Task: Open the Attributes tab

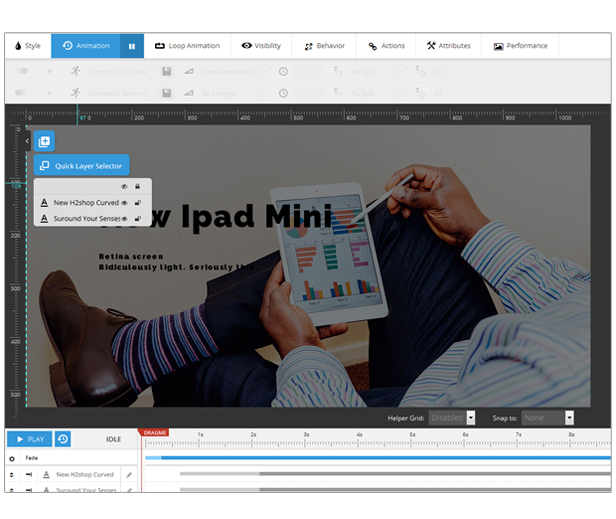Action: pyautogui.click(x=449, y=46)
